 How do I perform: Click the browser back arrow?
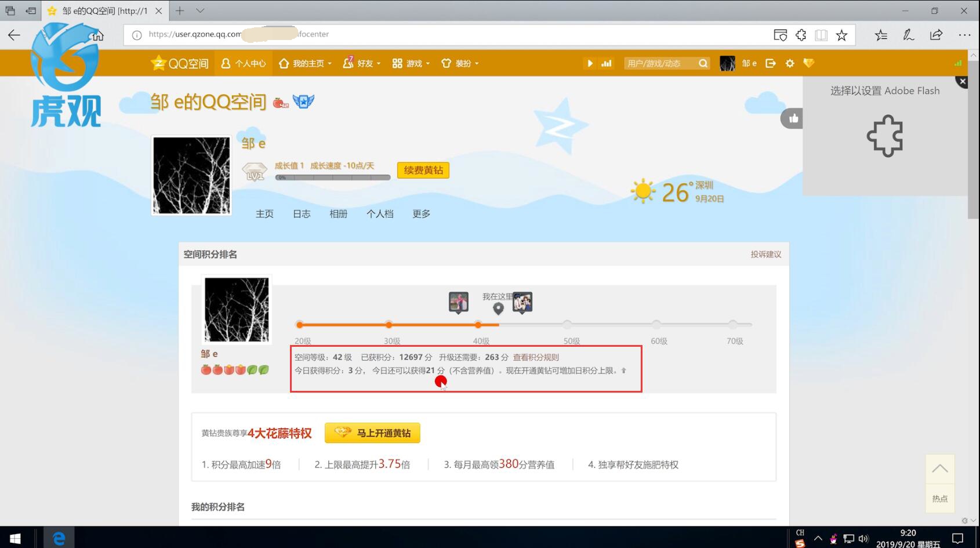coord(14,35)
